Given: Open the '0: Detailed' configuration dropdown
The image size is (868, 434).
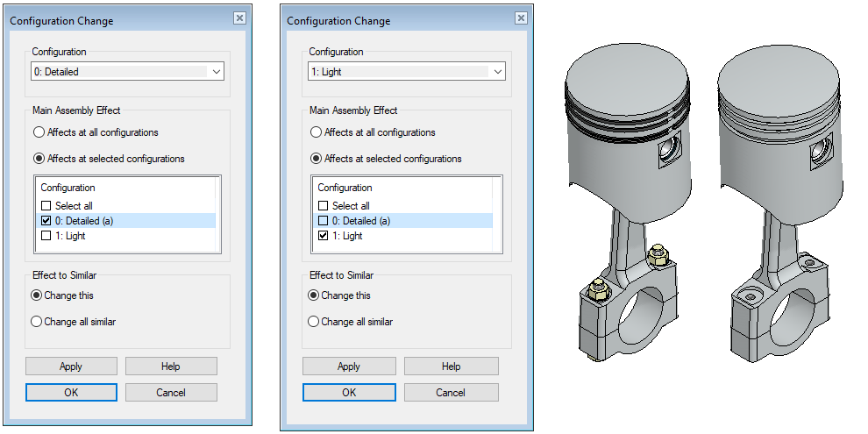Looking at the screenshot, I should coord(217,72).
